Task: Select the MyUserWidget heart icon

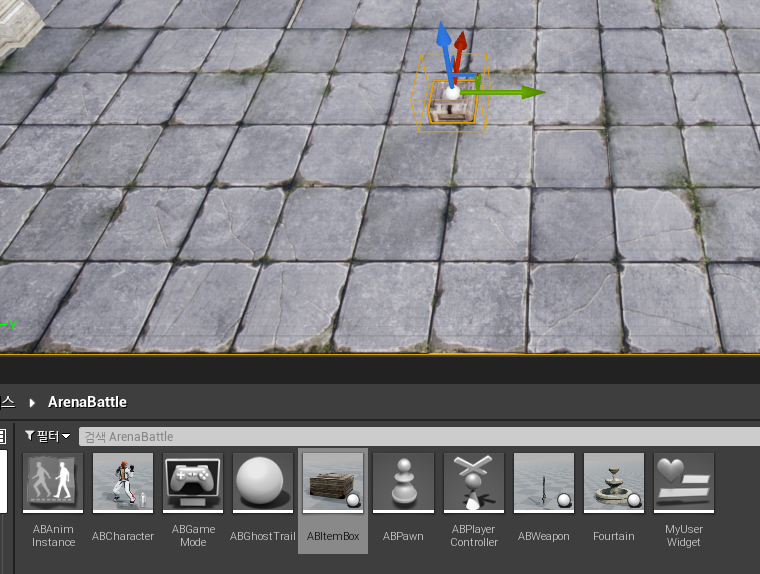Action: click(x=684, y=482)
